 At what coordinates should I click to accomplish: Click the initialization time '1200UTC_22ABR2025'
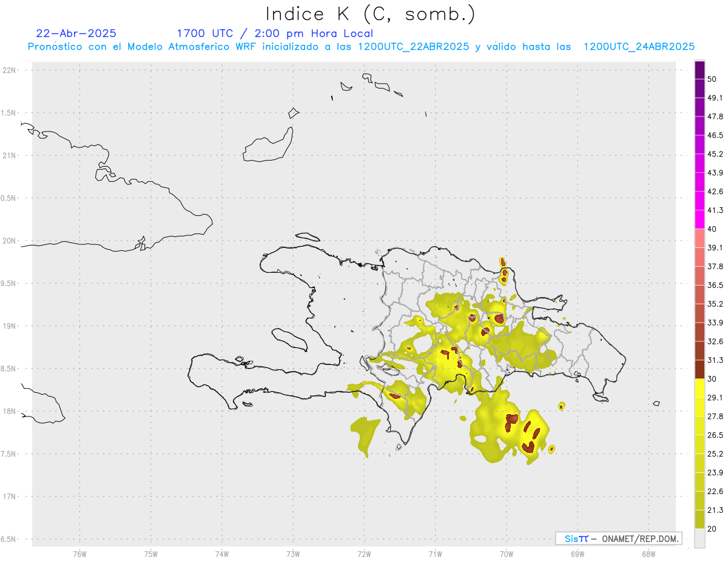pyautogui.click(x=414, y=47)
